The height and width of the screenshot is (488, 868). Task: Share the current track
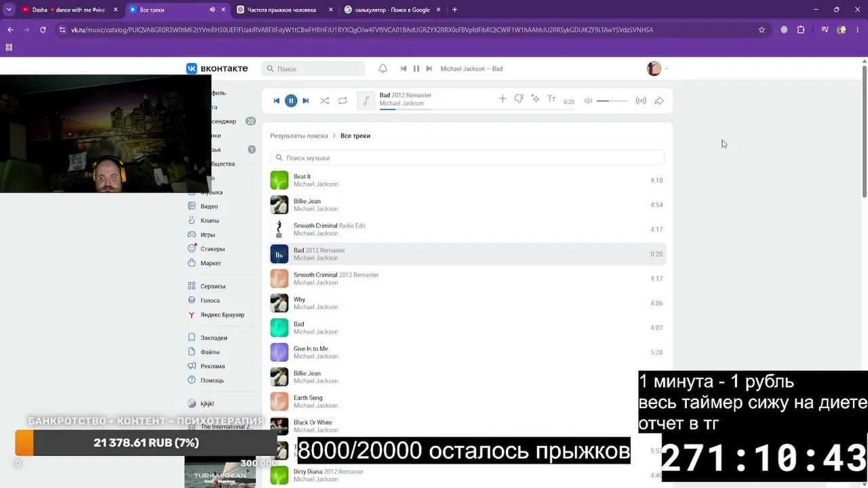coord(659,101)
